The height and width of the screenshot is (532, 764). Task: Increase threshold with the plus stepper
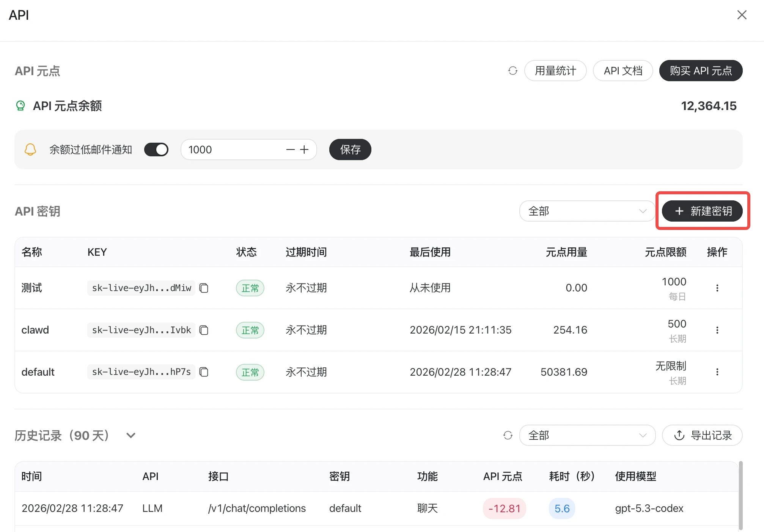pyautogui.click(x=304, y=150)
